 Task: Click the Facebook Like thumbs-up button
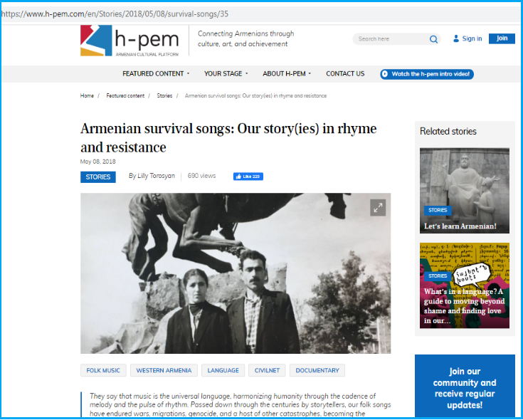click(248, 177)
